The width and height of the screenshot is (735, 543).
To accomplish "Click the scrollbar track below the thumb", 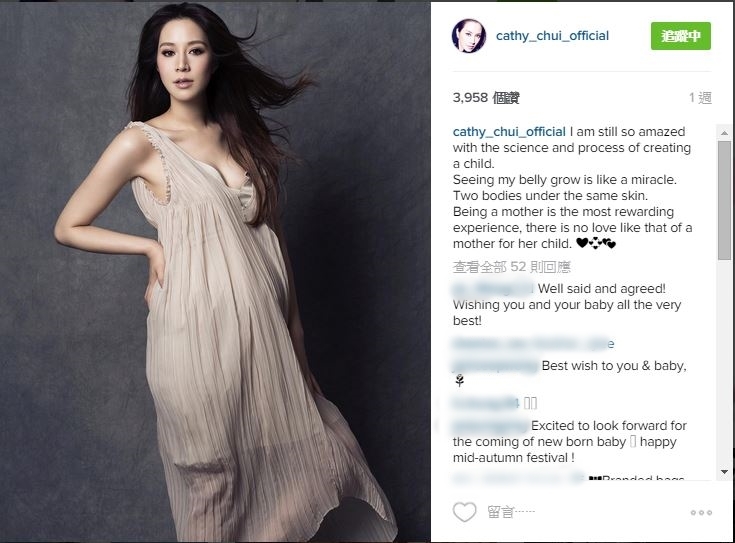I will [x=724, y=362].
